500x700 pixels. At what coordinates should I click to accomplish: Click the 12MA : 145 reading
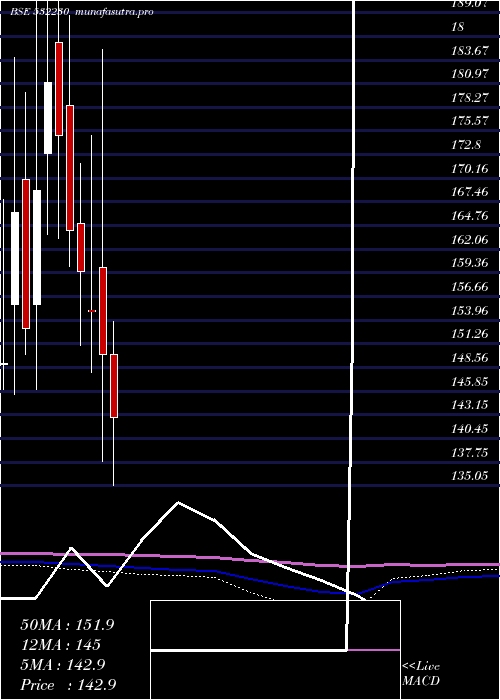[60, 645]
